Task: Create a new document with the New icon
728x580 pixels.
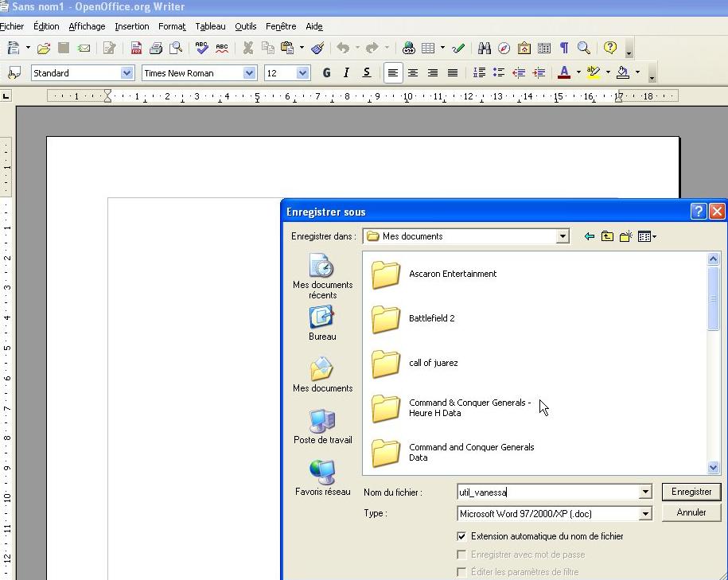Action: pos(14,48)
